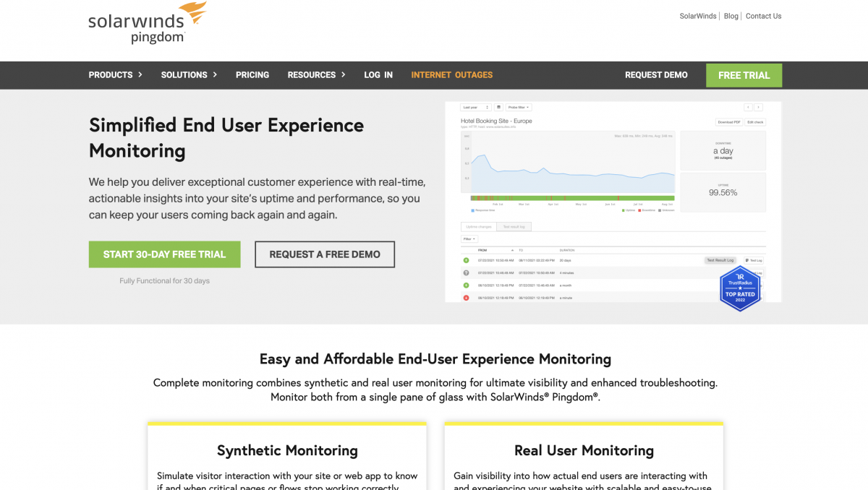Open the Blog link in the top bar
The height and width of the screenshot is (490, 868).
pos(731,15)
